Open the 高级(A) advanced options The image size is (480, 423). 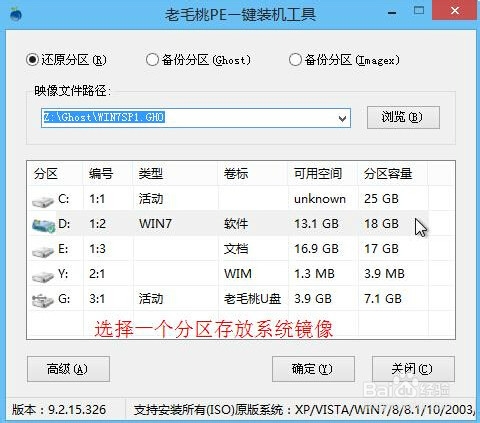click(68, 369)
